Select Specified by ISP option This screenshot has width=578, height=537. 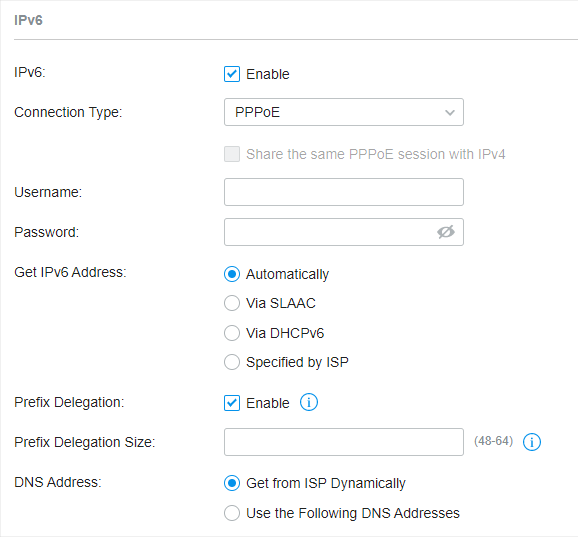232,362
